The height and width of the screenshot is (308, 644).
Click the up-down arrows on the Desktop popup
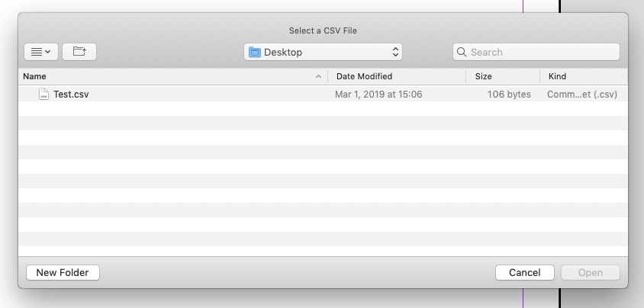(x=395, y=52)
